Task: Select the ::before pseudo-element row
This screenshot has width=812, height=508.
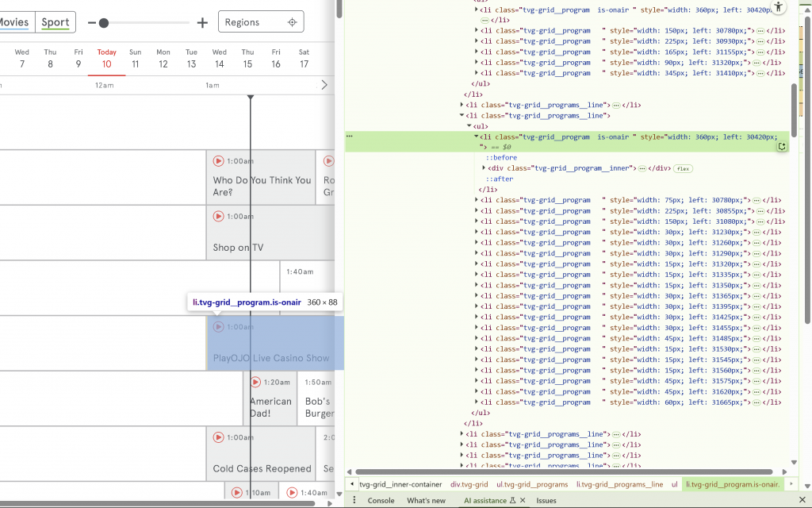Action: 501,158
